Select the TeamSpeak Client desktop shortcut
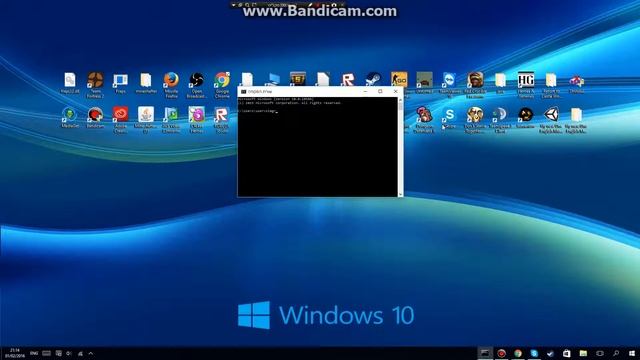 pos(500,120)
